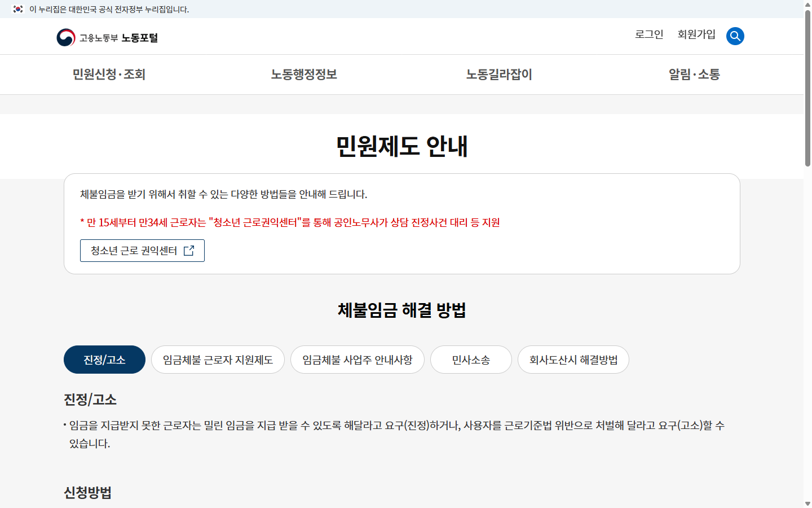Click the 임금을 지급받지 못한 근로자는 paragraph
The width and height of the screenshot is (812, 508).
point(396,434)
